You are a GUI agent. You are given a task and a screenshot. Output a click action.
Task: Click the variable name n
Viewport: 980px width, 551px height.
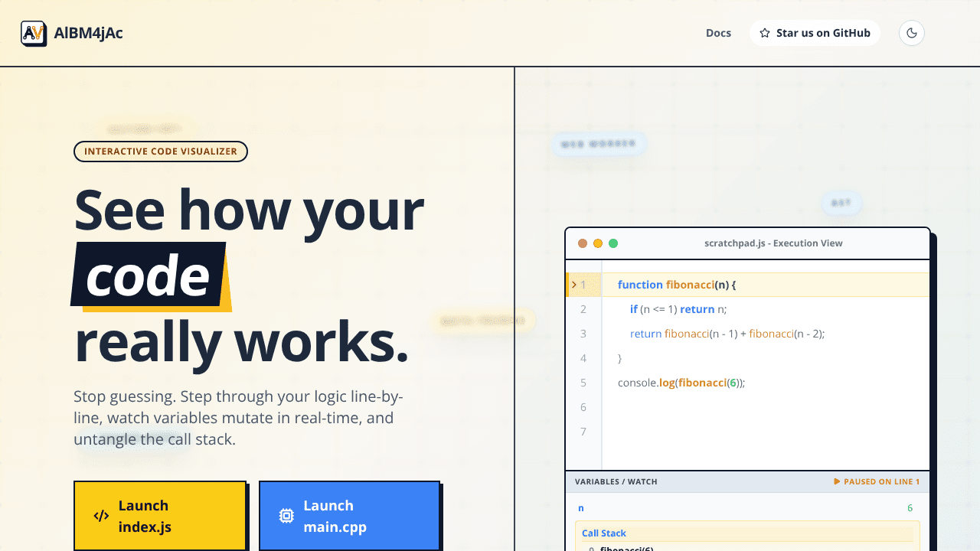[x=581, y=508]
